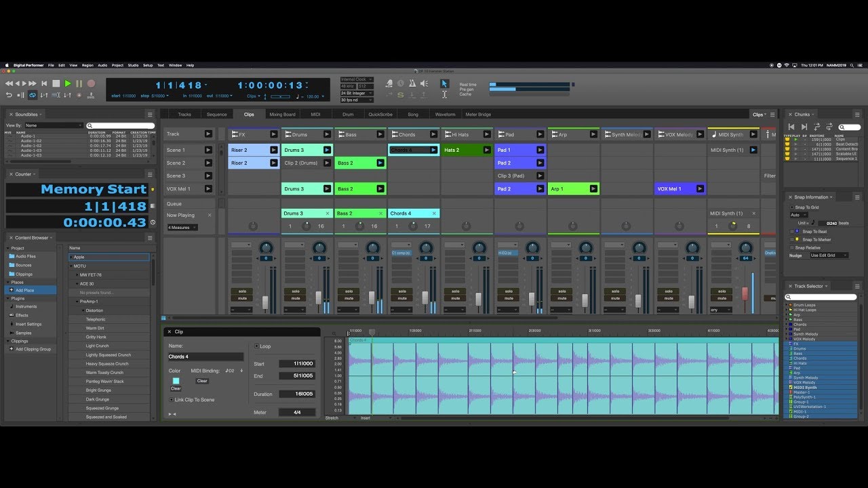Click the Stop transport button
The width and height of the screenshot is (868, 488).
tap(56, 84)
